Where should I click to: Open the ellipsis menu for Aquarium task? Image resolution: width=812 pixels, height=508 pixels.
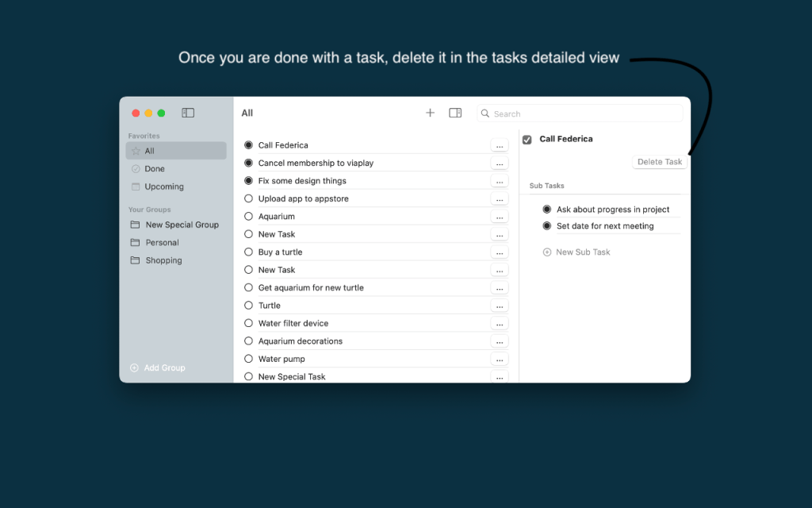tap(500, 217)
